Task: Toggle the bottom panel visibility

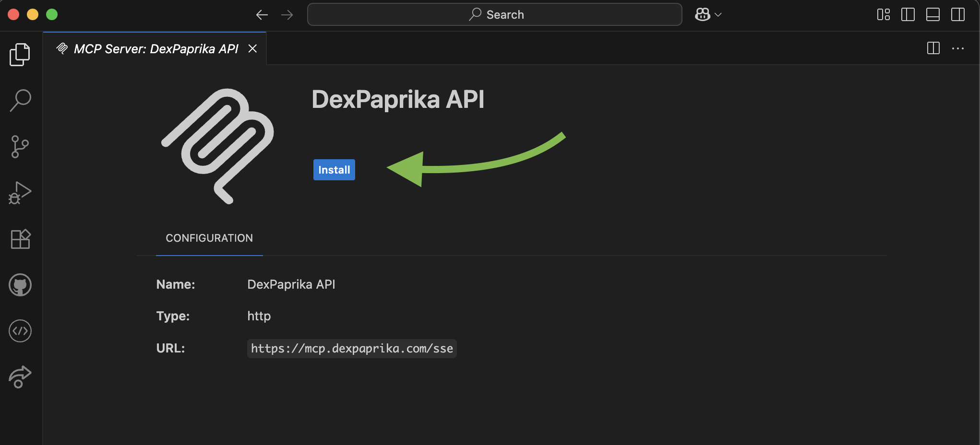Action: (933, 14)
